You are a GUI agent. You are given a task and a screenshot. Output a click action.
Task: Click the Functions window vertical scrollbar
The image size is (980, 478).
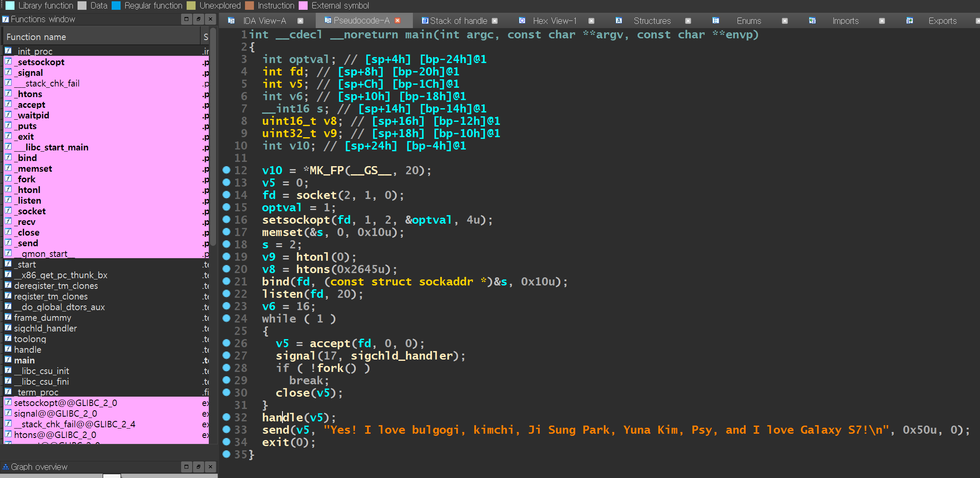[x=213, y=136]
